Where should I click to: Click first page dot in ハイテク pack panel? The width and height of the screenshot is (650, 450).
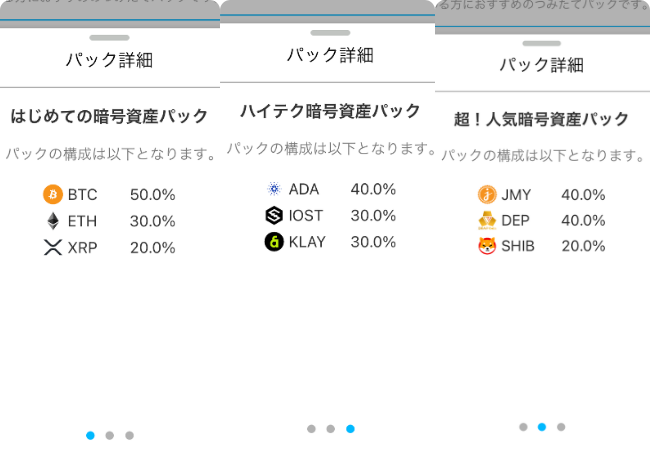(311, 429)
